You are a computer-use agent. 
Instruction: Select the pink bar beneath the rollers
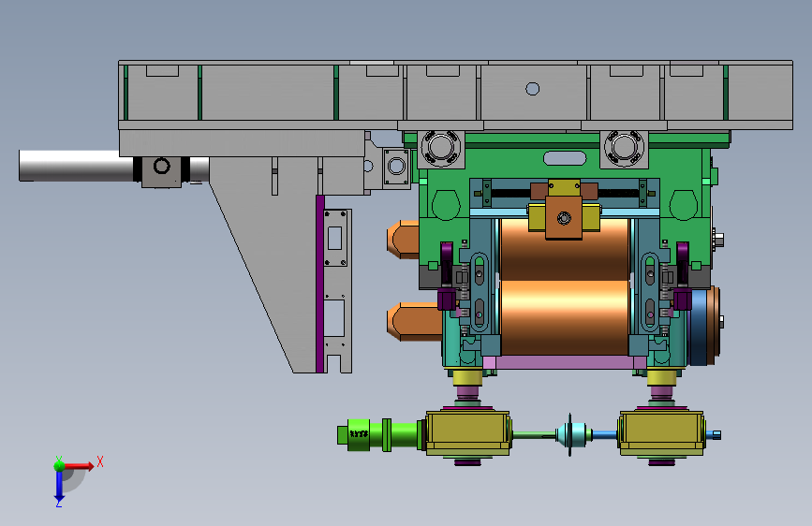pyautogui.click(x=565, y=362)
